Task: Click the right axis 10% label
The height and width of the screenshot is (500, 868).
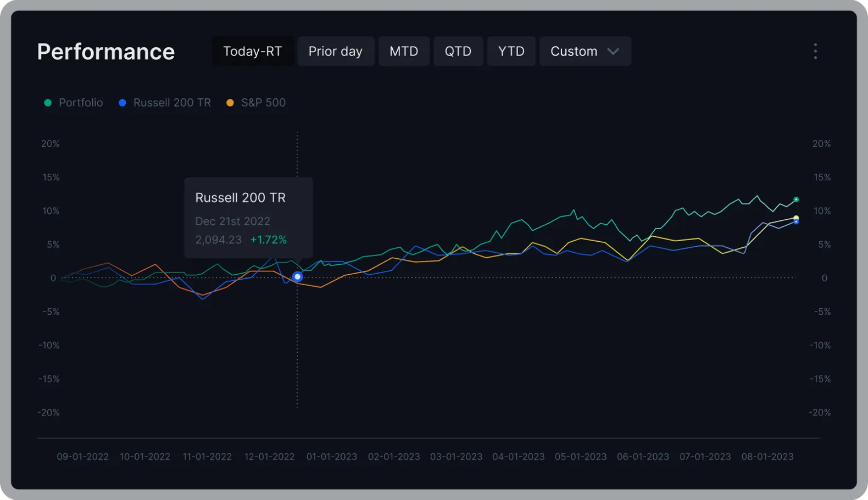Action: 822,211
